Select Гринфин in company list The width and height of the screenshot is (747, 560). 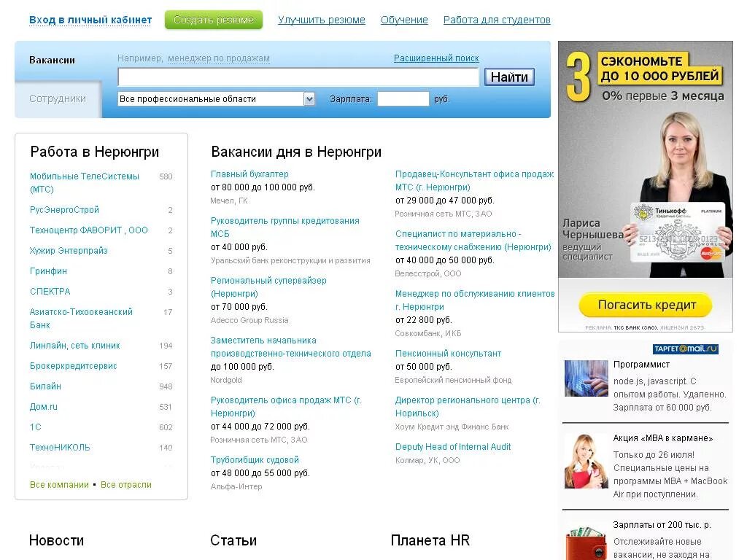pos(48,271)
